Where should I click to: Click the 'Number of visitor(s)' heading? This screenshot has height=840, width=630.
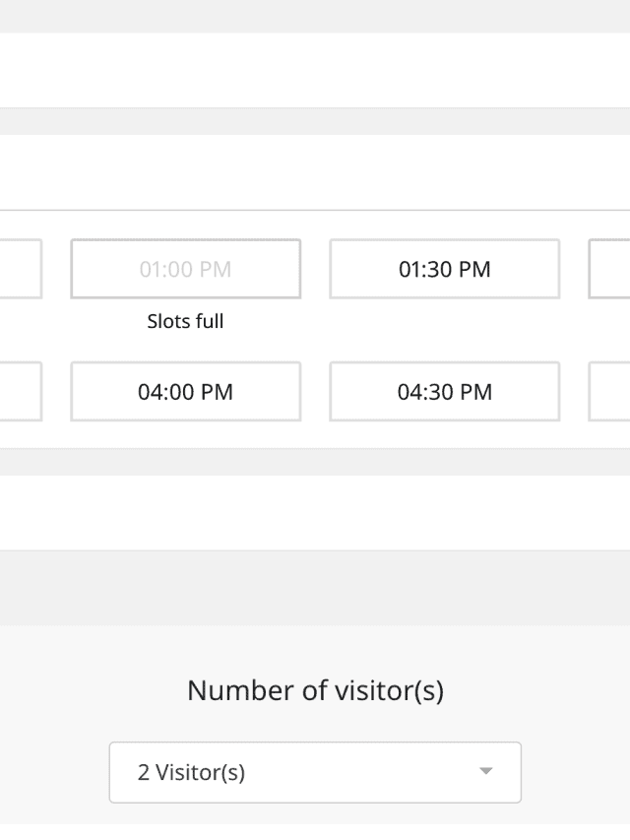315,690
